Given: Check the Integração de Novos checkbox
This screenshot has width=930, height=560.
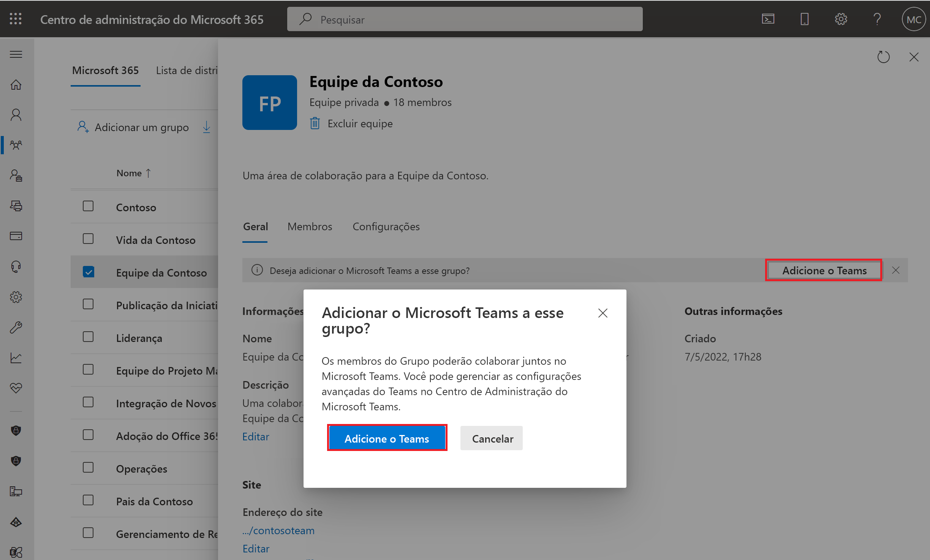Looking at the screenshot, I should click(88, 402).
